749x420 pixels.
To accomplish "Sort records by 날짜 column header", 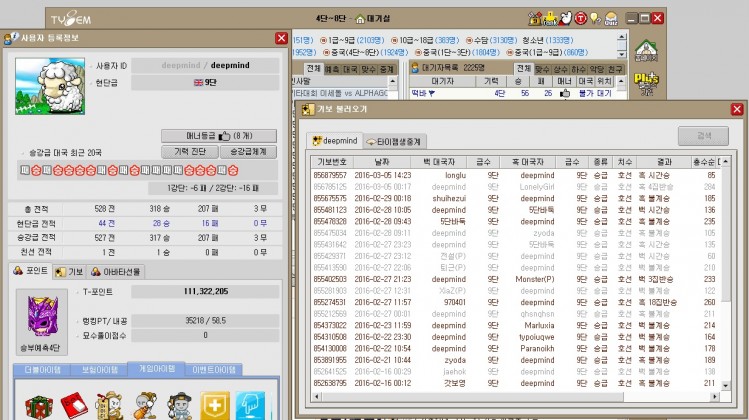I will 382,160.
